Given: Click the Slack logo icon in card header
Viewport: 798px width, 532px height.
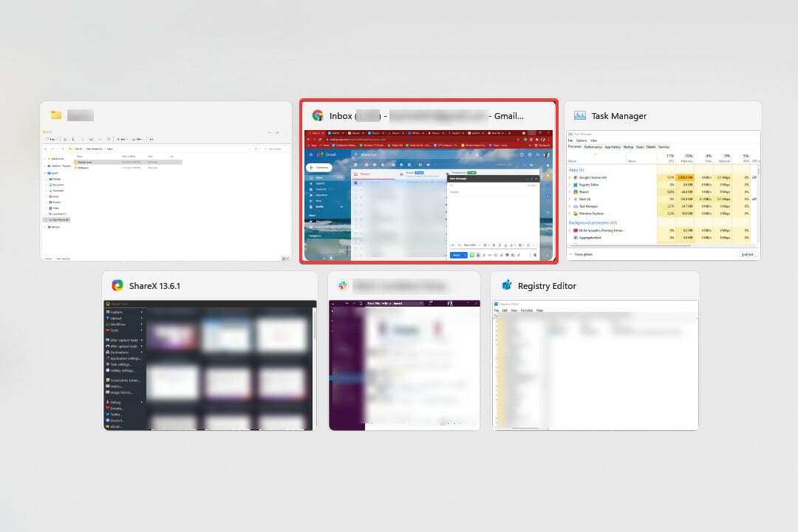Looking at the screenshot, I should click(x=343, y=286).
